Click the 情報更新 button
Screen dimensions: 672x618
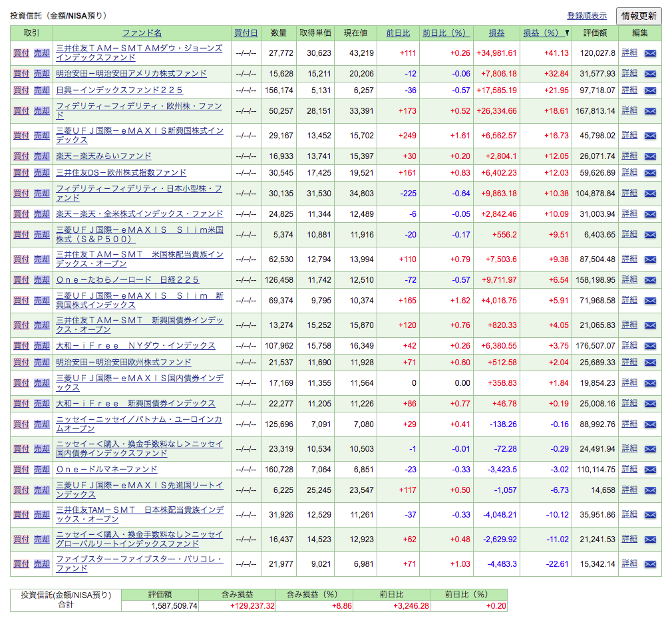coord(639,16)
